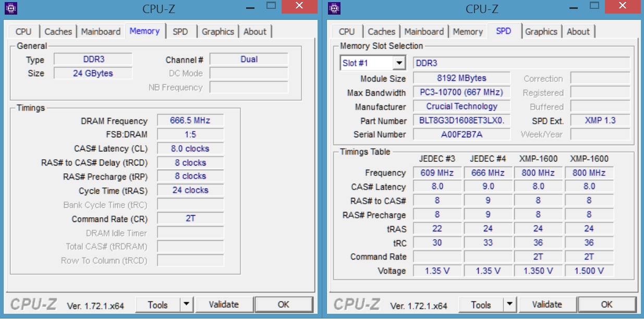Open Graphics tab in left window
Viewport: 644px width, 319px height.
[218, 31]
